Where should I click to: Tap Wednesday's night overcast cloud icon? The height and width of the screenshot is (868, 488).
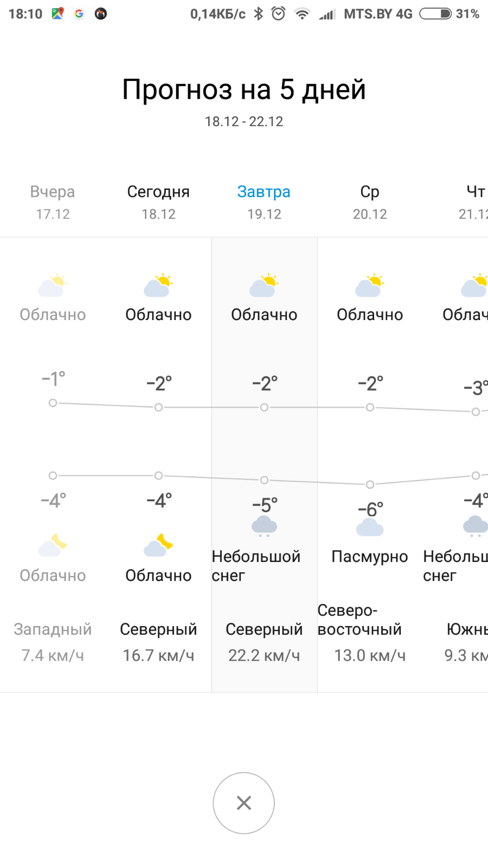click(370, 527)
